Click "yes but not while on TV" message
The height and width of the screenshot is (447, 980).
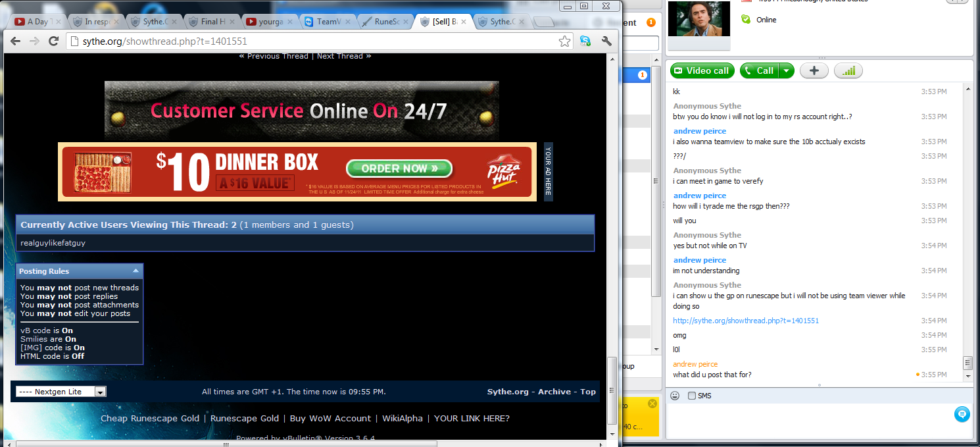(710, 246)
